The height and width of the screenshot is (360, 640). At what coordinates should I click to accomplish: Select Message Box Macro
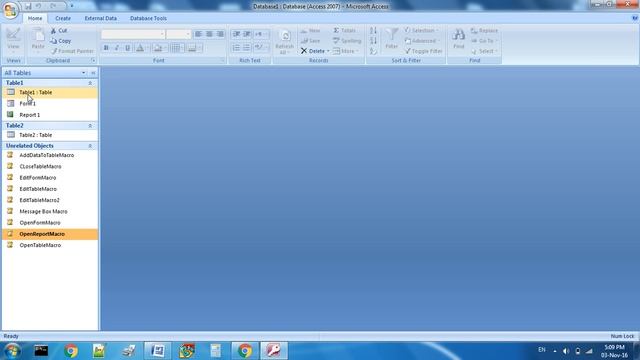click(50, 211)
